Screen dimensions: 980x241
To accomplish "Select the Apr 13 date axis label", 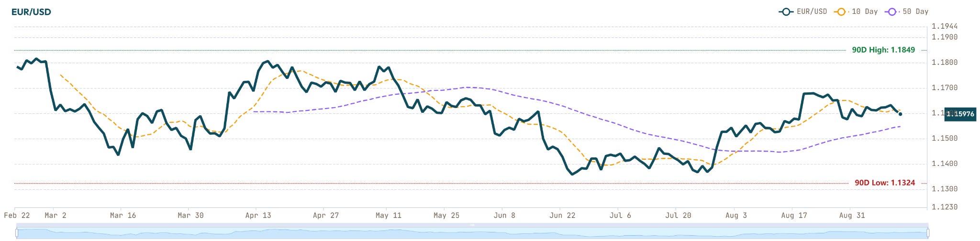I will pos(258,216).
